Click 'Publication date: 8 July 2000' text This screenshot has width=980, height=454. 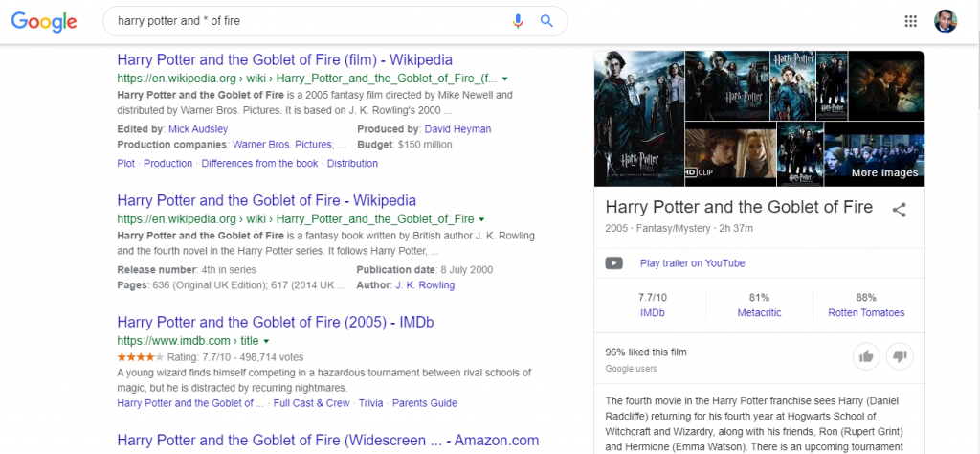click(424, 270)
